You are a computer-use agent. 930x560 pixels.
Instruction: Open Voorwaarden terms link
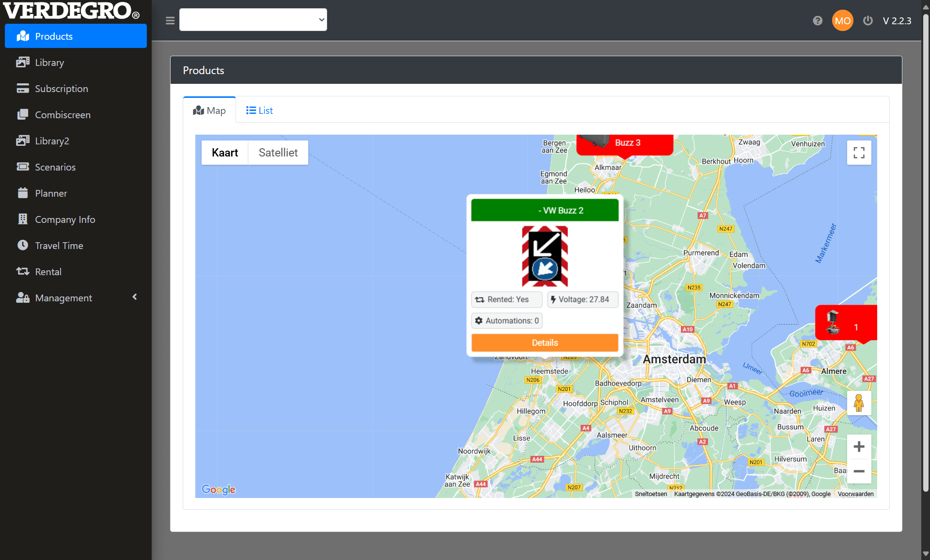tap(856, 494)
